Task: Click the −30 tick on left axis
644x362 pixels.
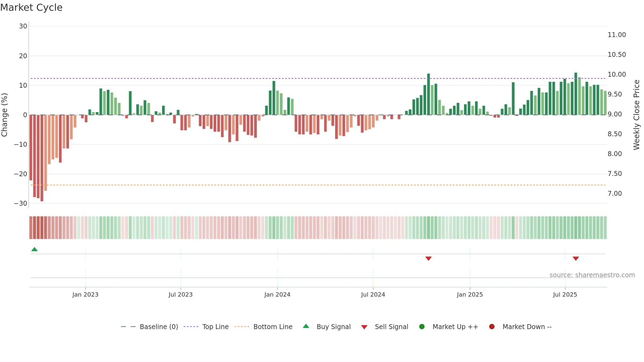Action: tap(20, 204)
